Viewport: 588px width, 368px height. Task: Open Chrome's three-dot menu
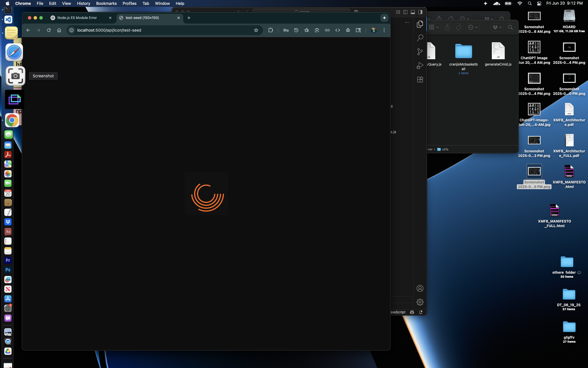(x=384, y=30)
